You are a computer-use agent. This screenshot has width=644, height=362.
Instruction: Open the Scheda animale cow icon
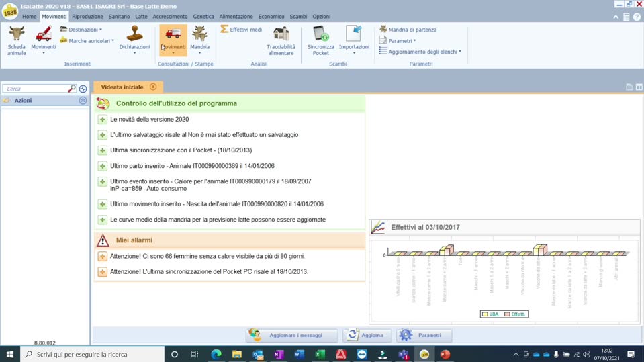point(16,40)
